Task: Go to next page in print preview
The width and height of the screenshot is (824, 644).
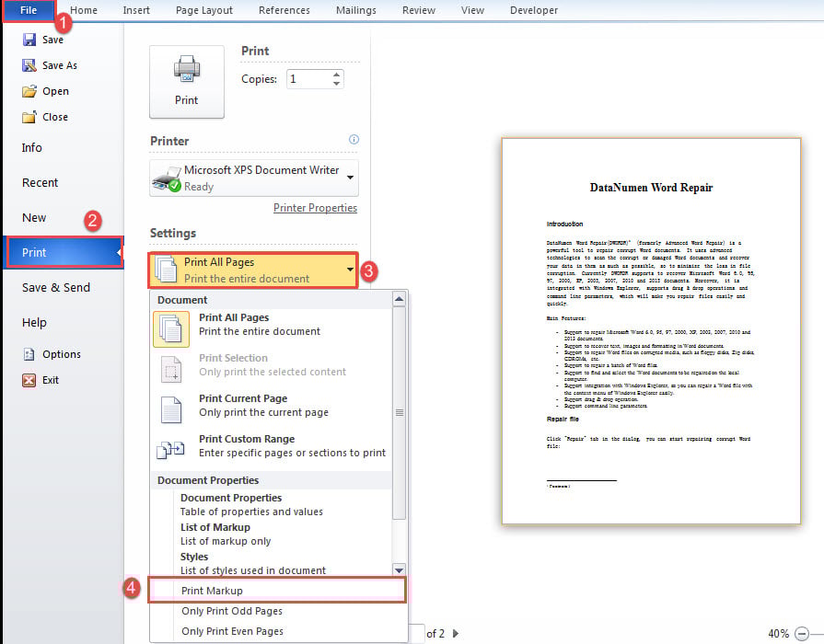Action: pyautogui.click(x=455, y=633)
